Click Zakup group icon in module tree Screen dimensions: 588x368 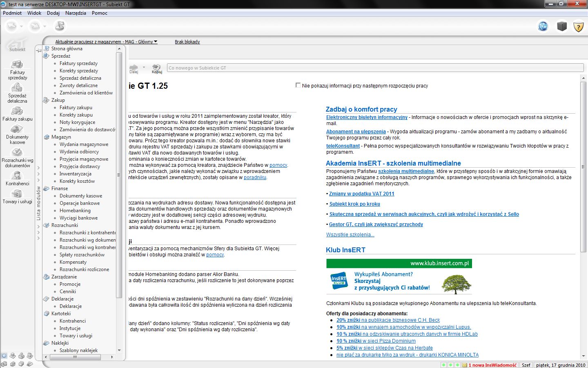click(47, 100)
